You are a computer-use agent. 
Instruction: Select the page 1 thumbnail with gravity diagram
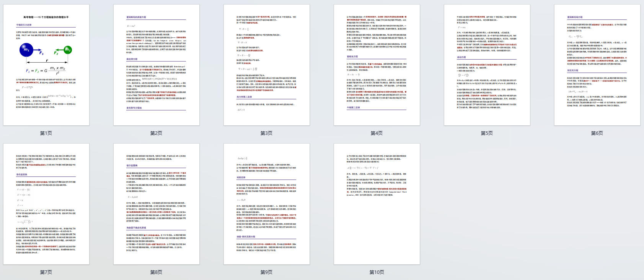(46, 65)
